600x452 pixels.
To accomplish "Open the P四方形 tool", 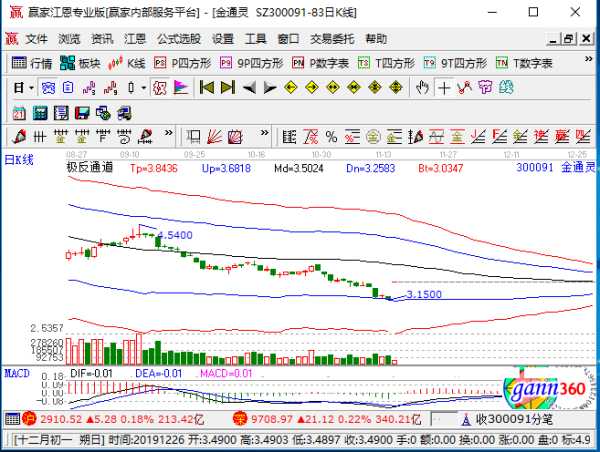I will [x=183, y=63].
